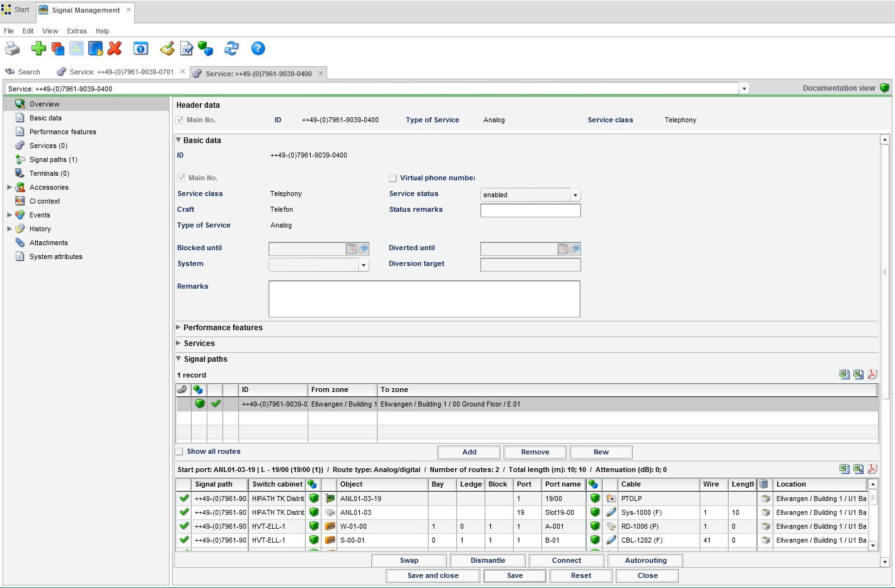Click the green Documentation view cube icon
895x588 pixels.
(x=884, y=88)
